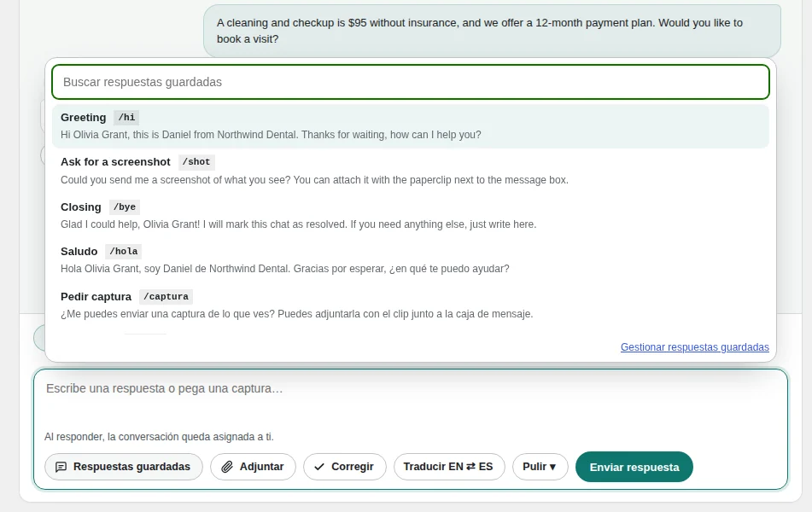
Task: Click the /hola shortcut tag
Action: coord(123,252)
